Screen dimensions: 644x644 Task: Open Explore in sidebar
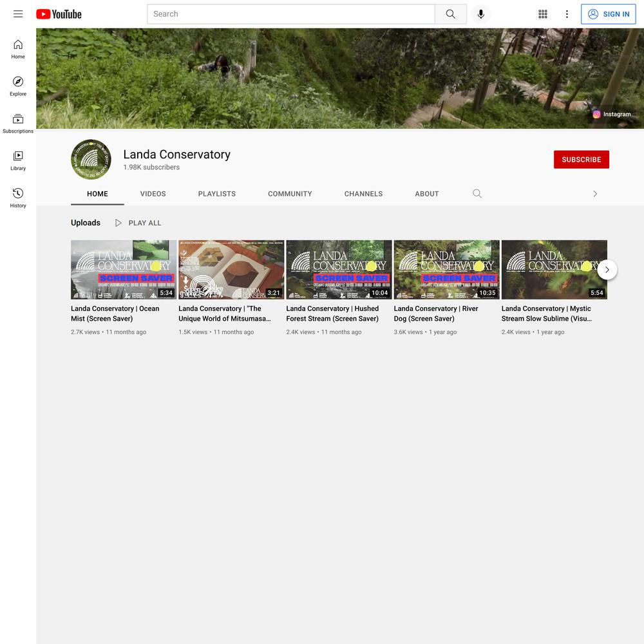18,86
